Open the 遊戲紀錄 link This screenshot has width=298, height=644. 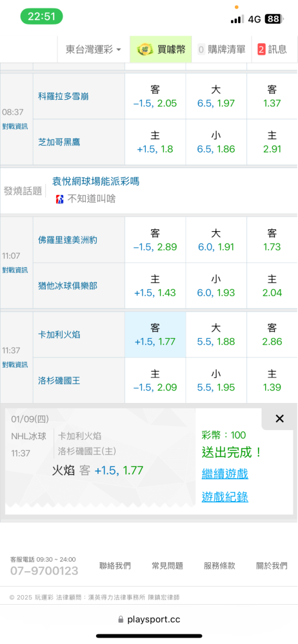tap(224, 497)
